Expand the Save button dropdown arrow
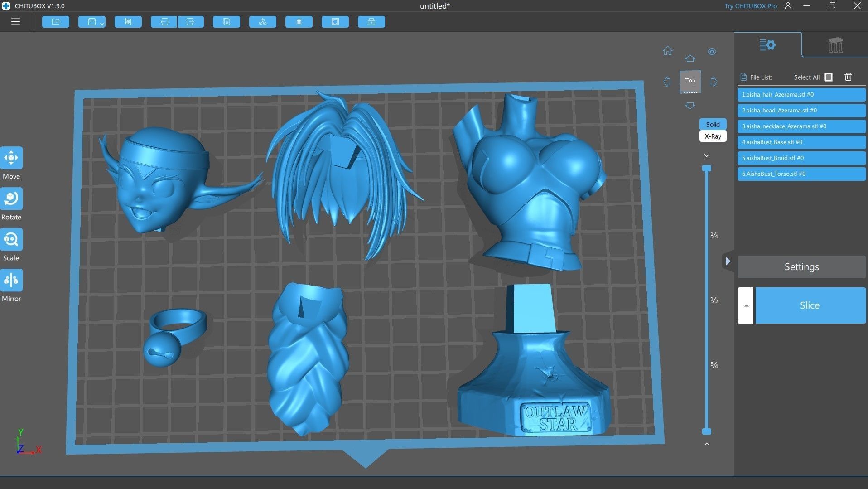 coord(102,24)
